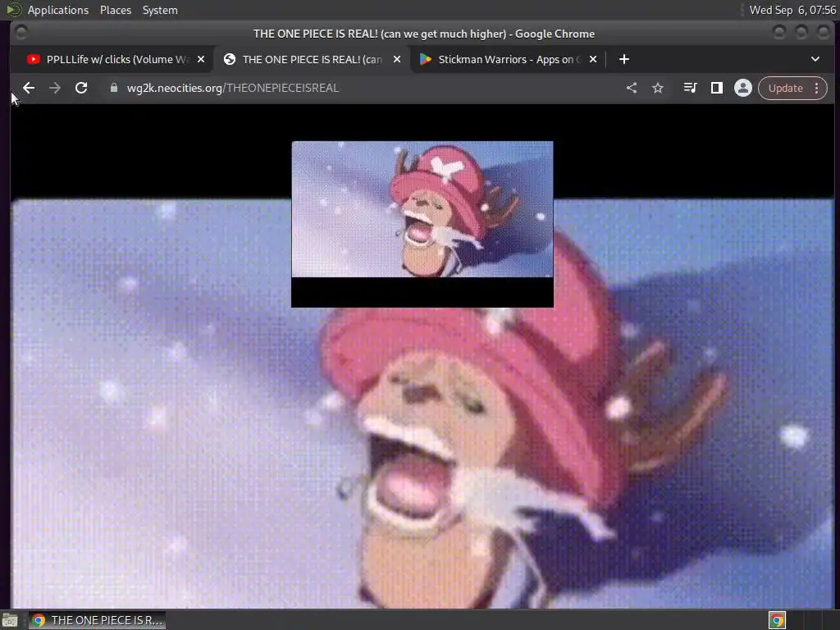840x630 pixels.
Task: Click THE ONE PIECE IS R... taskbar entry
Action: pyautogui.click(x=98, y=620)
